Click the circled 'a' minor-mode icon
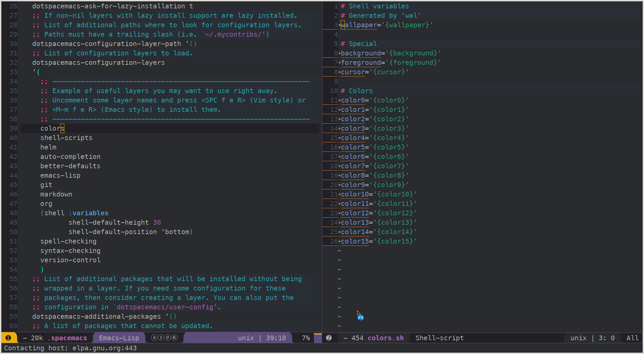Viewport: 644px width, 354px height. [154, 338]
